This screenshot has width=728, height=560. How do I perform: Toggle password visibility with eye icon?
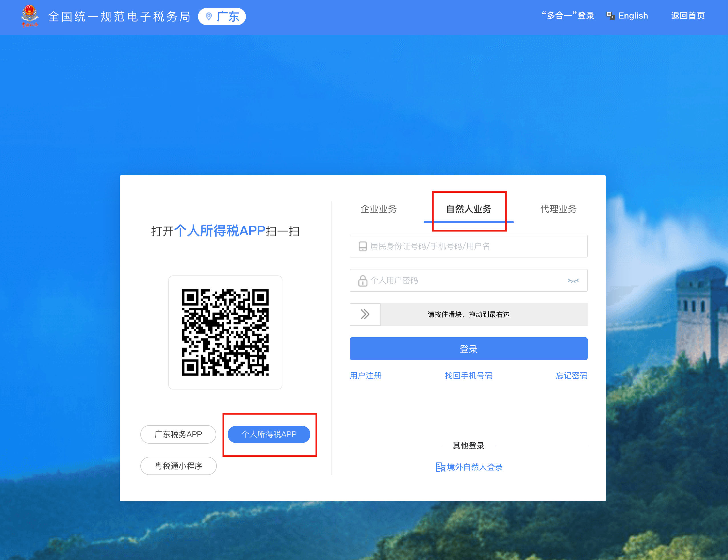[573, 281]
